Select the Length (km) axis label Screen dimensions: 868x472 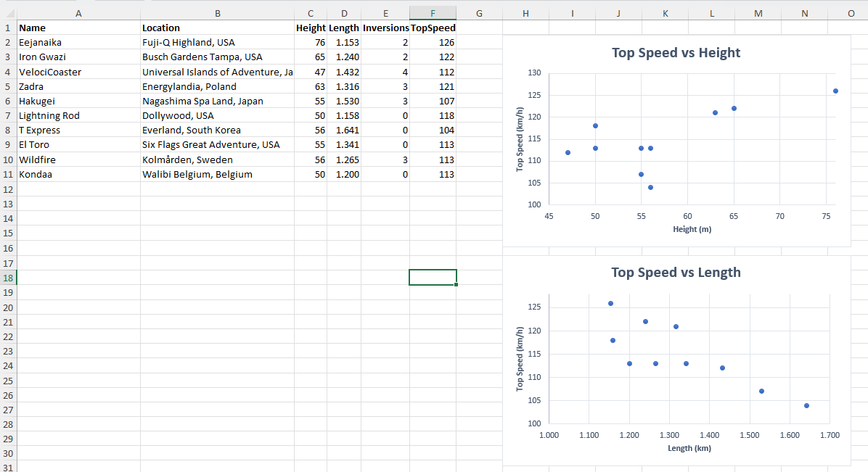tap(689, 448)
